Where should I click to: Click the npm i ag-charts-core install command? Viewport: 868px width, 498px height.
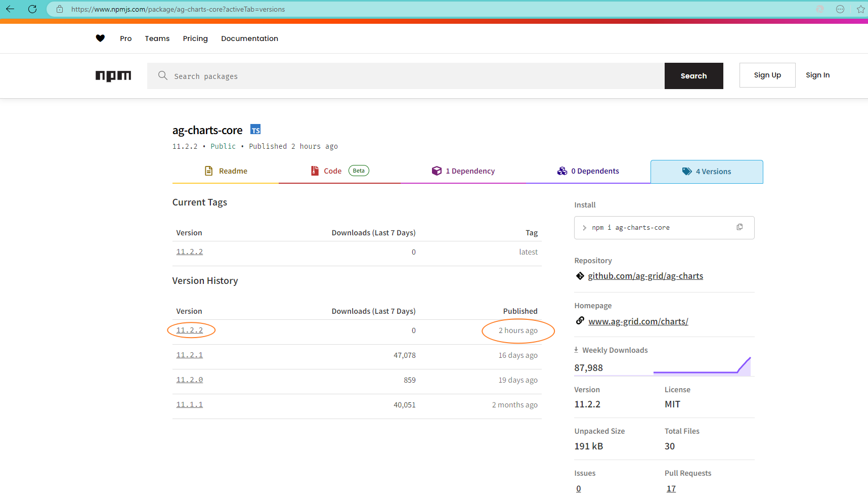coord(631,228)
